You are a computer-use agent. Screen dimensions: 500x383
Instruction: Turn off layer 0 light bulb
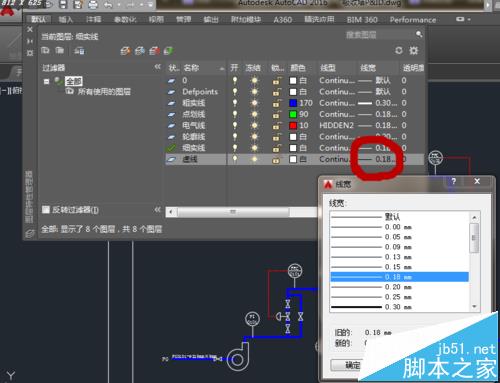coord(235,80)
